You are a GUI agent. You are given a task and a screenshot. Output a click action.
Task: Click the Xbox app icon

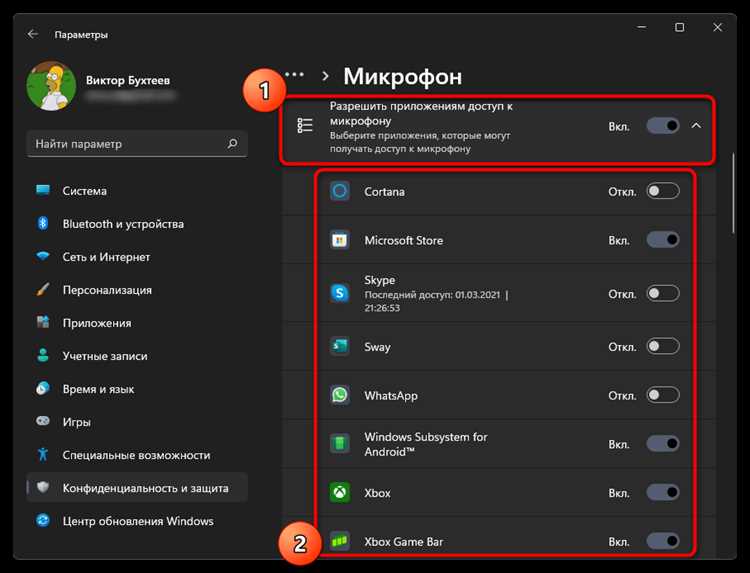tap(340, 492)
